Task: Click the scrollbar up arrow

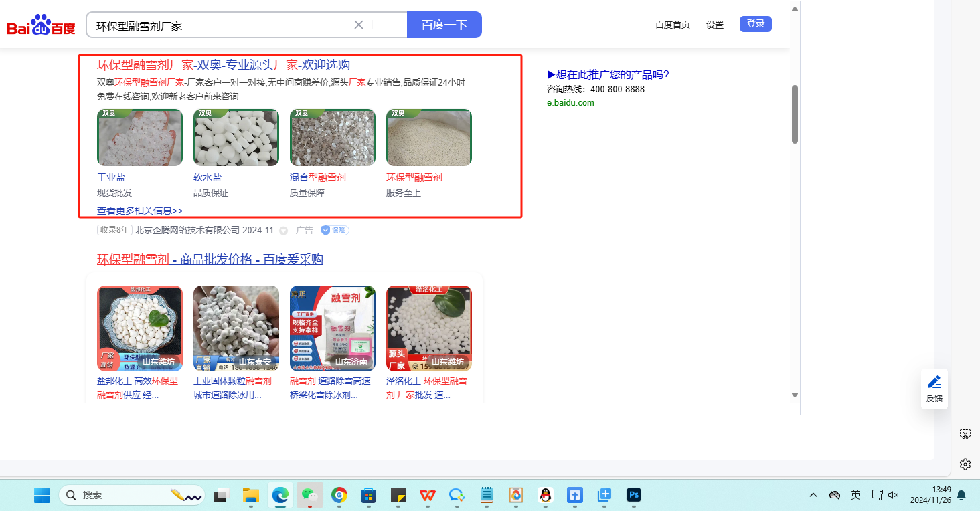Action: pos(795,9)
